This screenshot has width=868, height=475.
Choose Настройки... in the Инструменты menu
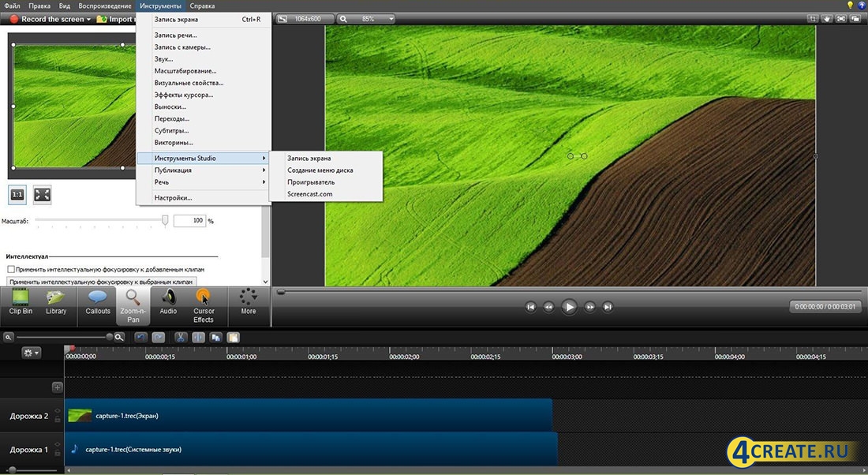point(173,198)
